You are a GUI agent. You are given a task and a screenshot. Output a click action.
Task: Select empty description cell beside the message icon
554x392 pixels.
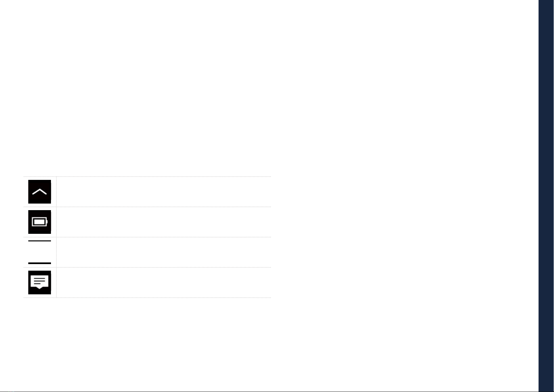(164, 282)
